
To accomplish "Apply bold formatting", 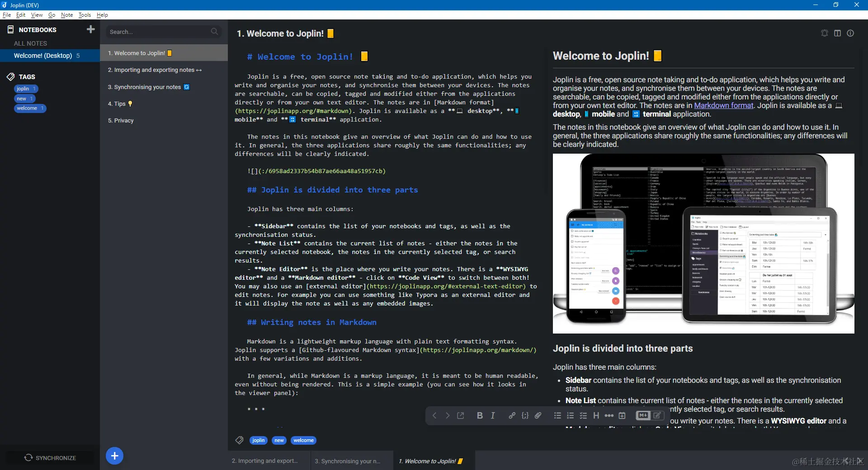I will pyautogui.click(x=480, y=415).
